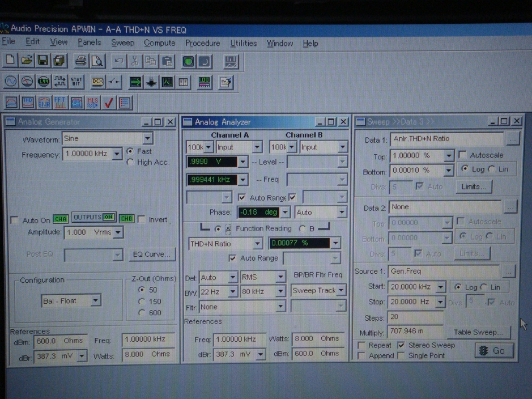Click the Table Sweep... button

click(478, 332)
